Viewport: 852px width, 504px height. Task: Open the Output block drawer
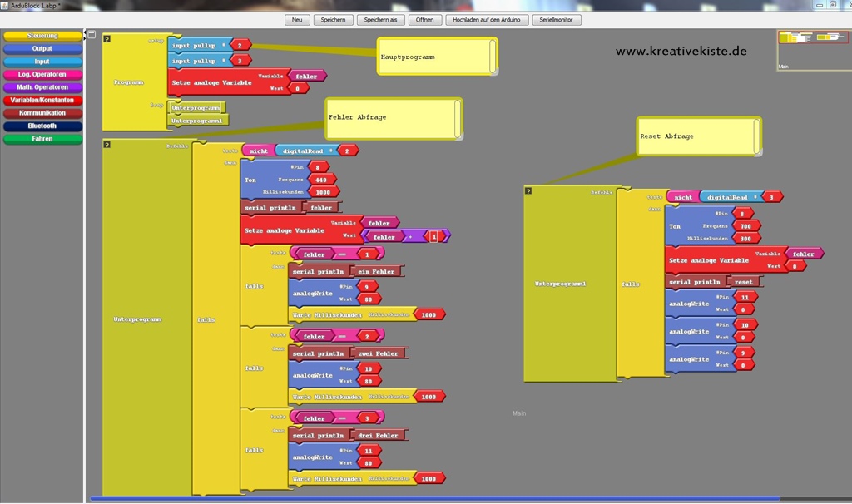pyautogui.click(x=42, y=49)
